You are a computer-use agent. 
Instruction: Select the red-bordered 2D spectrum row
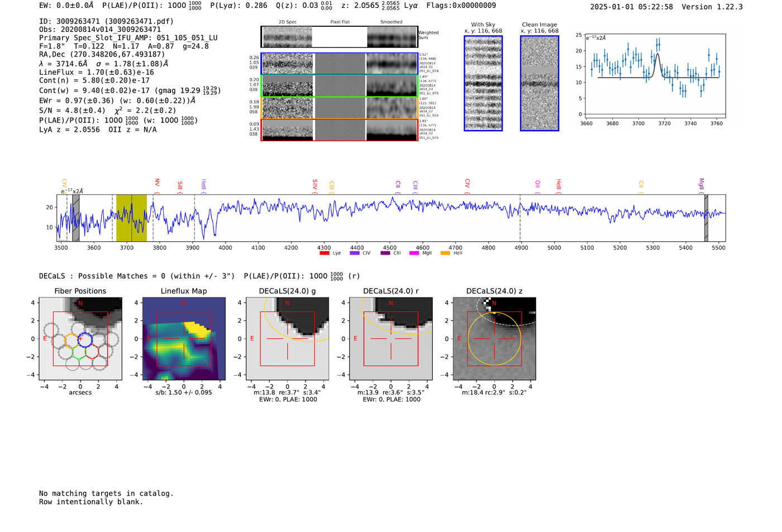[339, 130]
